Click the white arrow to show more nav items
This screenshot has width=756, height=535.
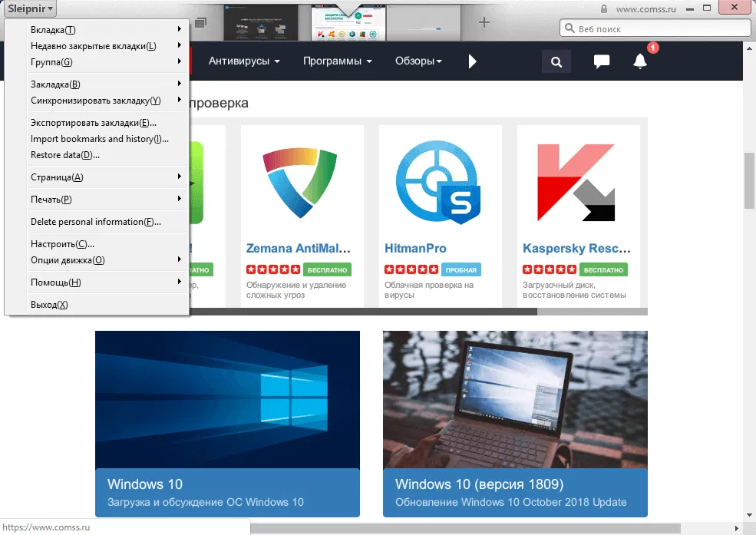click(473, 61)
